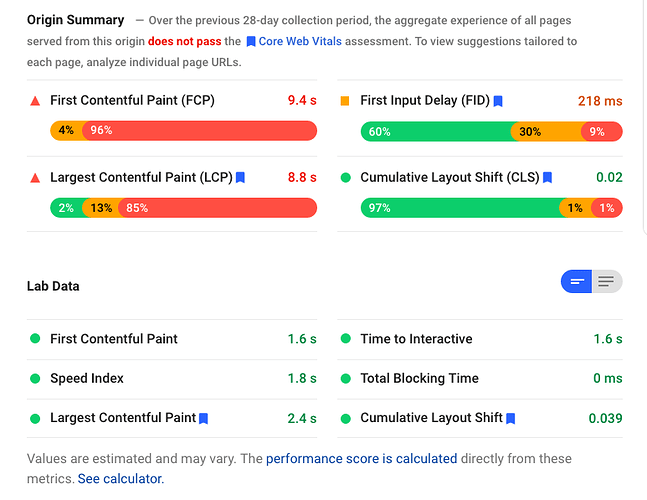Select the Total Blocking Time metric row

(480, 379)
